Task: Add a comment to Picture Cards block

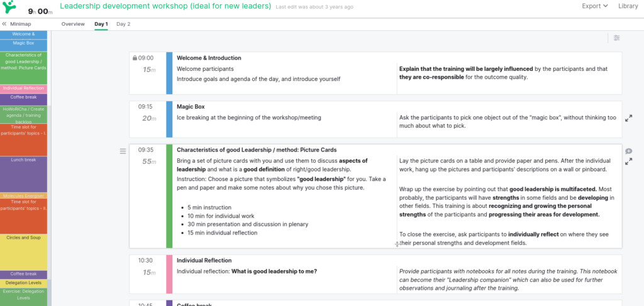Action: [628, 151]
